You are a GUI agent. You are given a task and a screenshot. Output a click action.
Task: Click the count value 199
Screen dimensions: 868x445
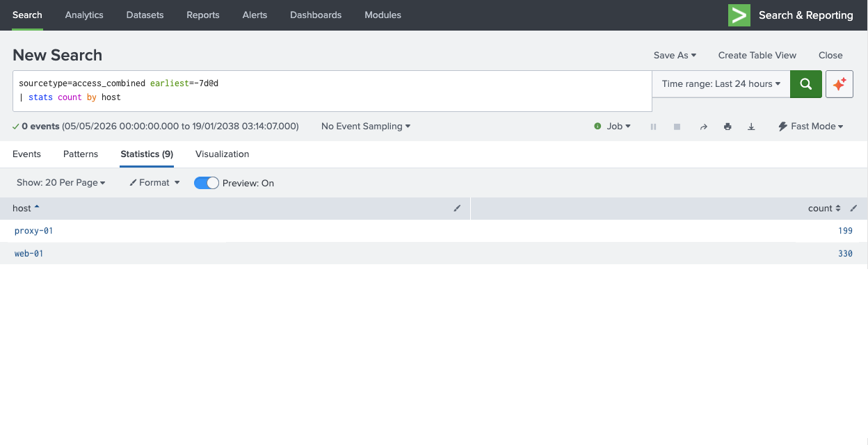845,231
